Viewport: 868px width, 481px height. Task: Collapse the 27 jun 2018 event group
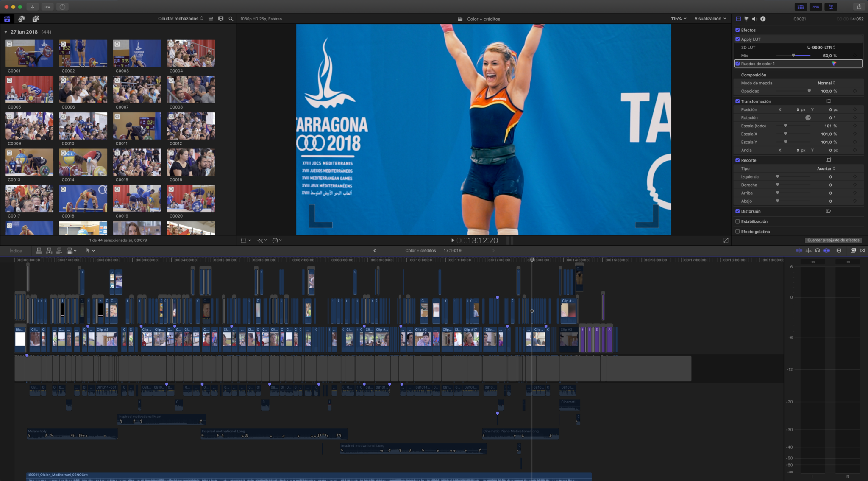point(6,32)
